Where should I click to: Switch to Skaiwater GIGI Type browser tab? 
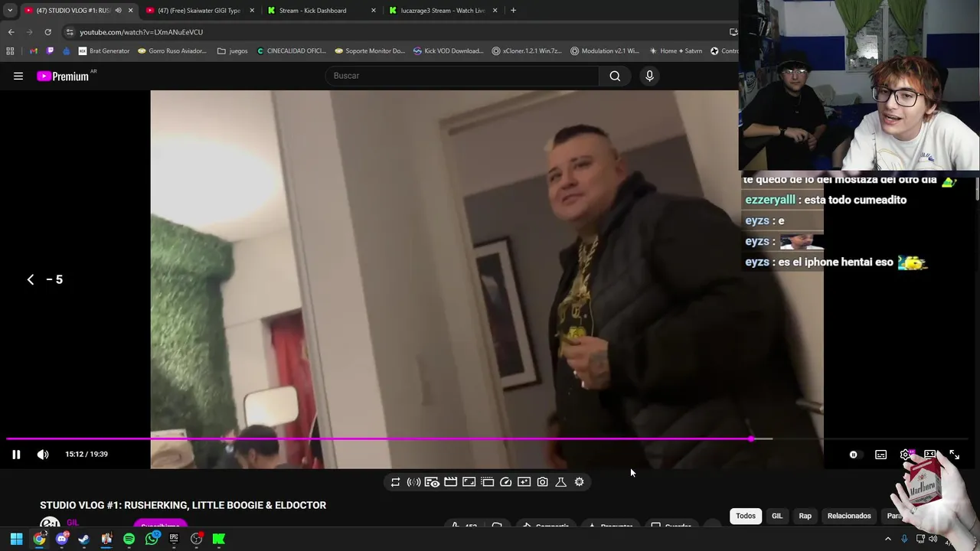[199, 11]
